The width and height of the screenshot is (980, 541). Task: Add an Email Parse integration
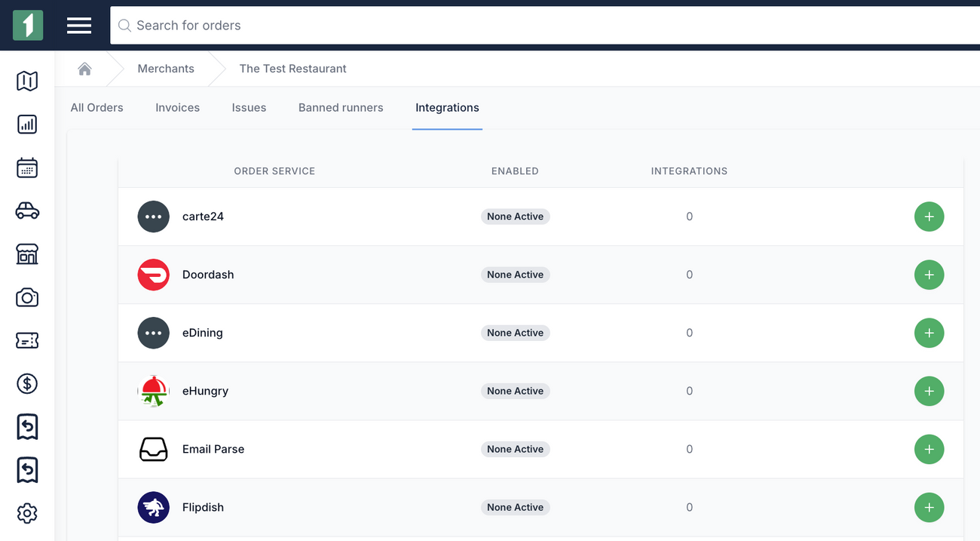point(929,449)
